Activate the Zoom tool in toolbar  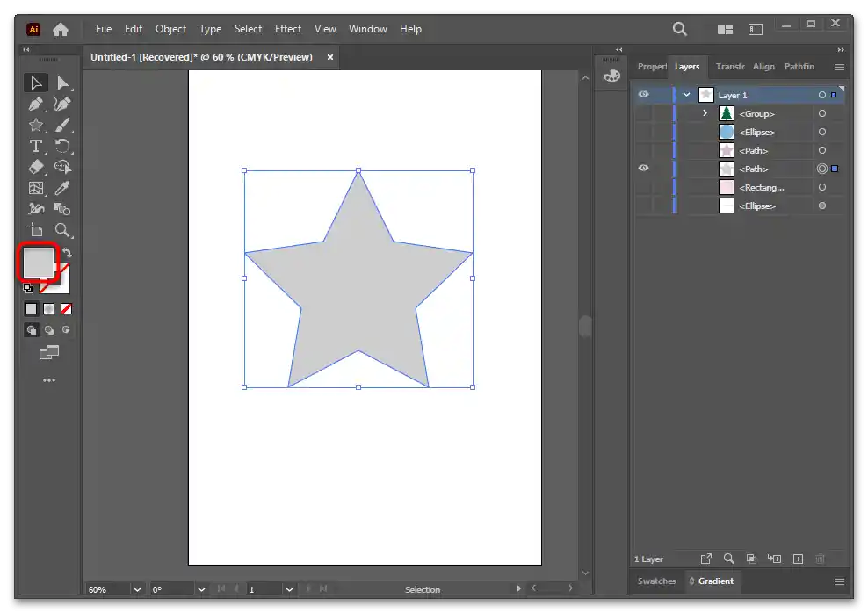(62, 230)
